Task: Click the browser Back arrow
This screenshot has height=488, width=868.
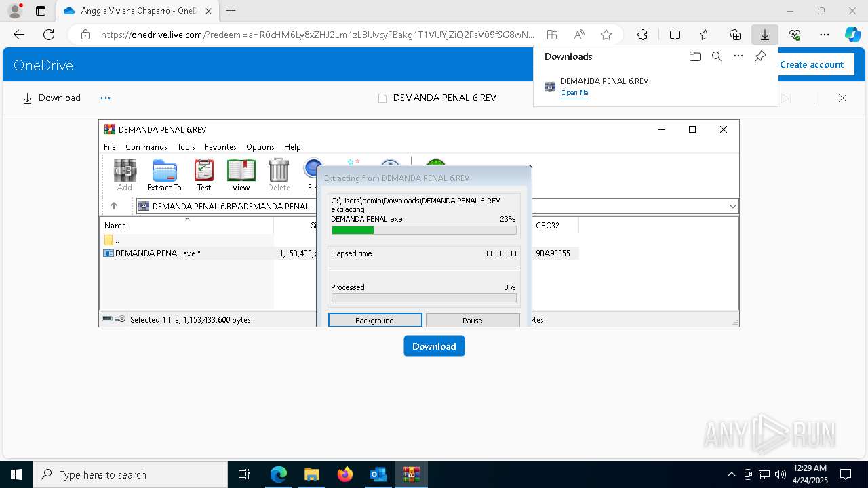Action: 19,35
